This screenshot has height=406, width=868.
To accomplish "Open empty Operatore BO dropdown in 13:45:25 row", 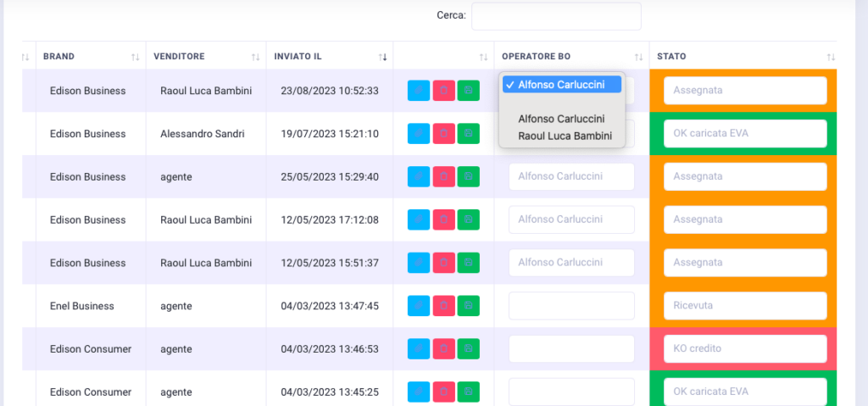I will tap(571, 392).
